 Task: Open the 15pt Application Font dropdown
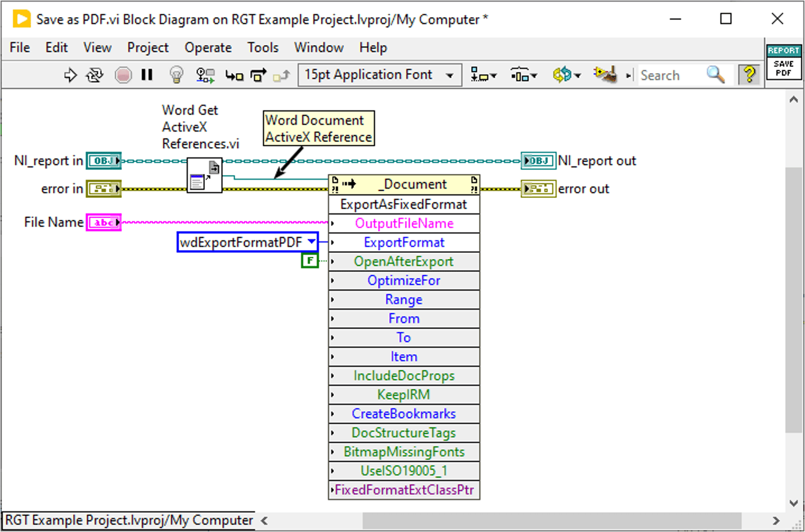(x=380, y=75)
